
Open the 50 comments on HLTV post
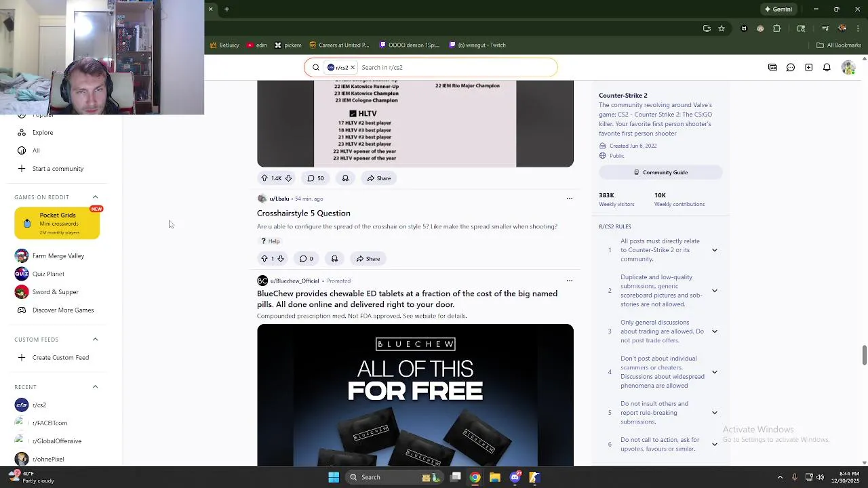(315, 178)
